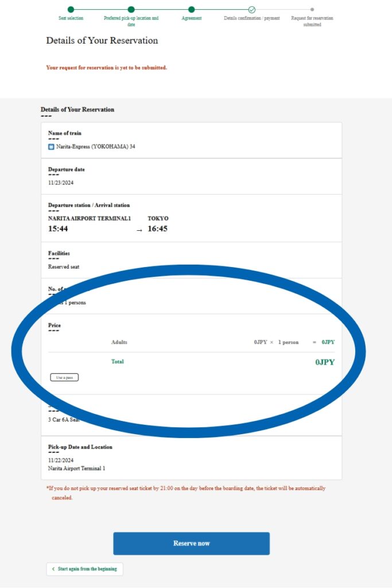The image size is (392, 588).
Task: Submit with the Reserve now button
Action: pos(191,543)
